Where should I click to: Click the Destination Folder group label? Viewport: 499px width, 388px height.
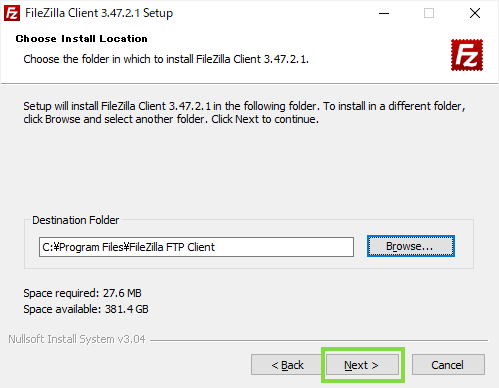(76, 220)
